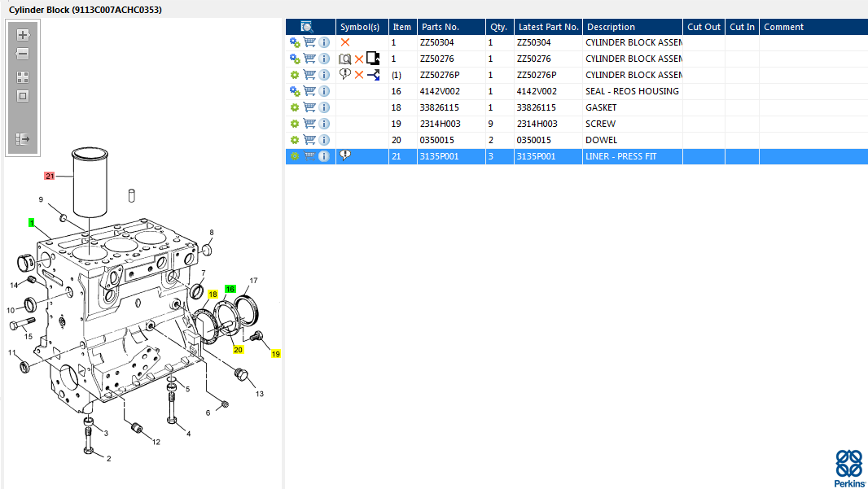Click the Latest Part No. column header

(549, 27)
